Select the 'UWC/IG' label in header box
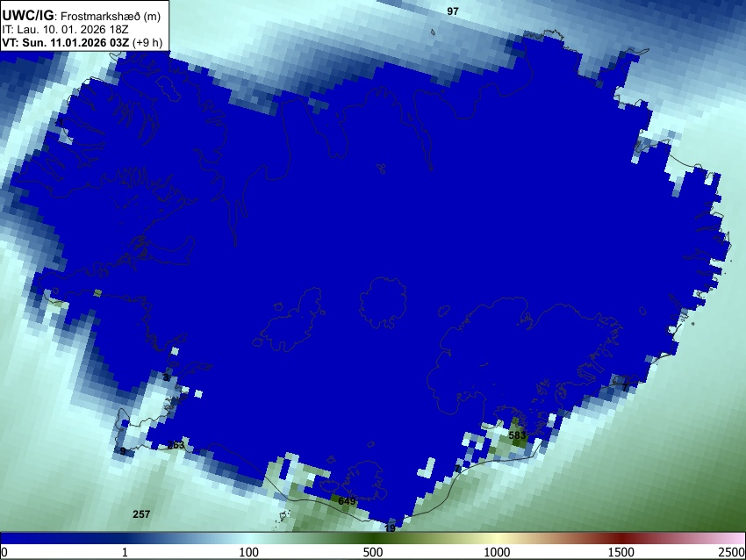The image size is (746, 560). click(28, 16)
